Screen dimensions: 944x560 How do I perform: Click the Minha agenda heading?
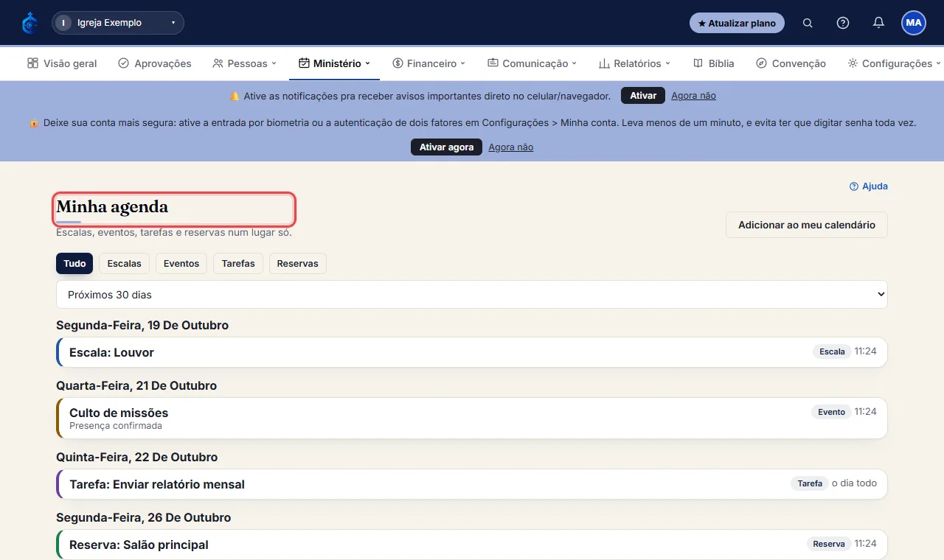coord(112,207)
